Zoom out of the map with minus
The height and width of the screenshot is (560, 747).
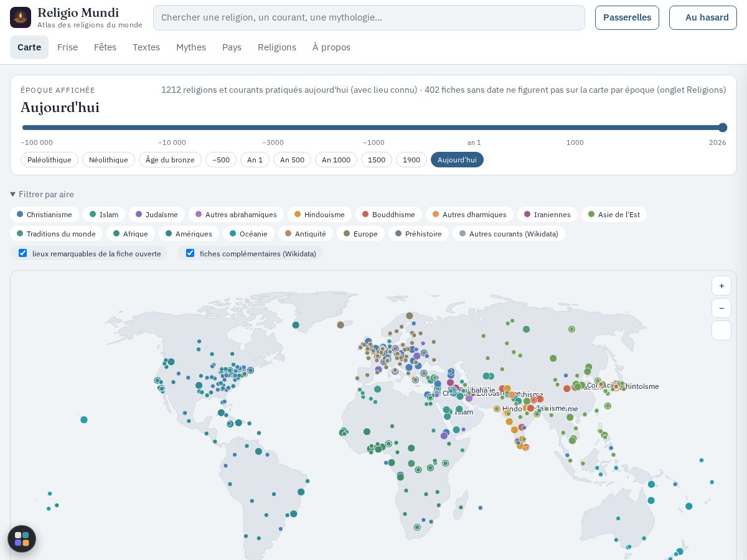[721, 308]
